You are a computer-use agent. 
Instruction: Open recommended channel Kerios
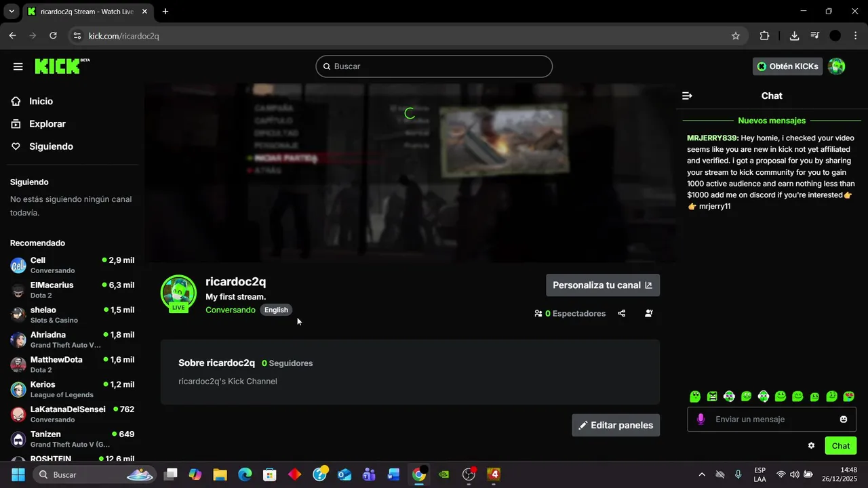[x=72, y=389]
